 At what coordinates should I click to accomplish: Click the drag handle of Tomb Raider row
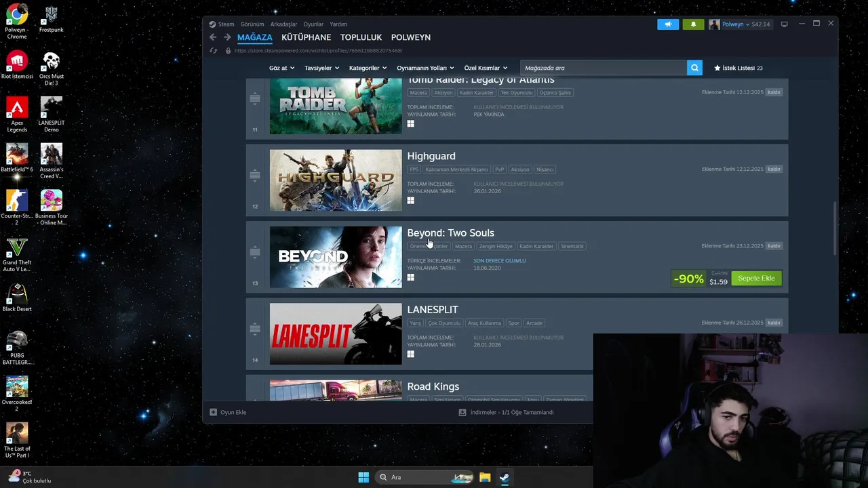255,99
